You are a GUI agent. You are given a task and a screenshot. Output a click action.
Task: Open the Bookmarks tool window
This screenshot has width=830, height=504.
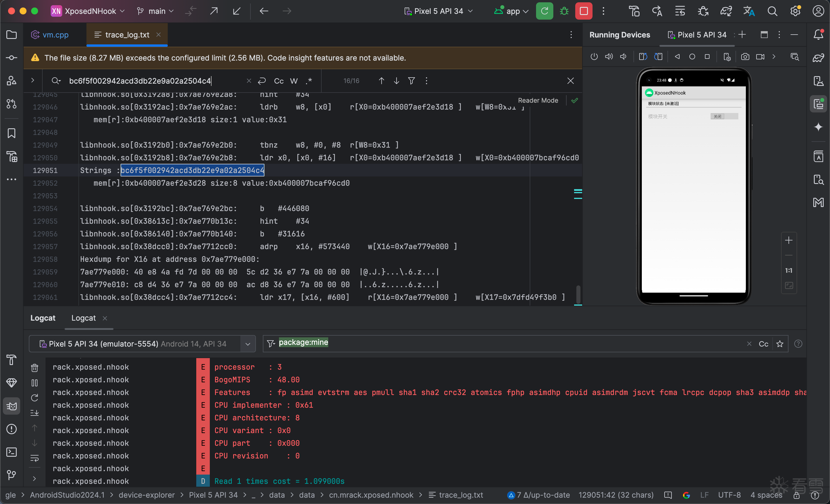point(12,133)
